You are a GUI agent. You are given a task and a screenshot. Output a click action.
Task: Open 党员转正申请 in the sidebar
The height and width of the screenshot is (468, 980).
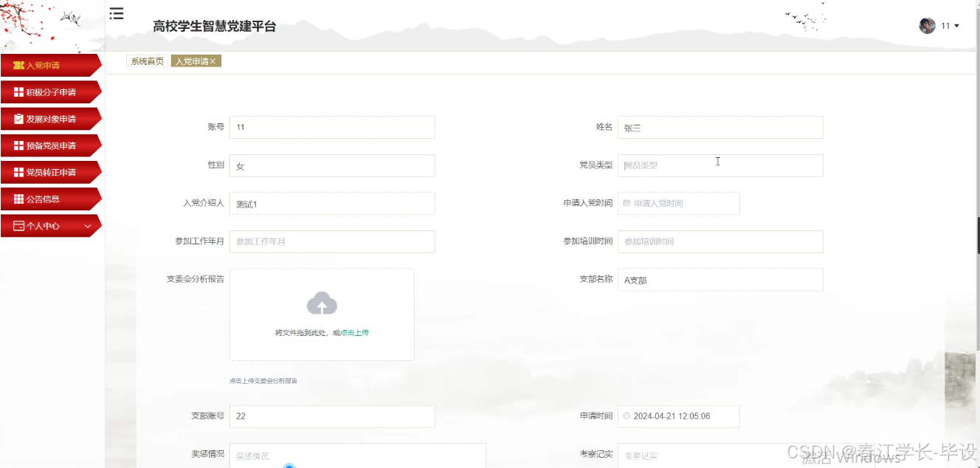pyautogui.click(x=50, y=172)
